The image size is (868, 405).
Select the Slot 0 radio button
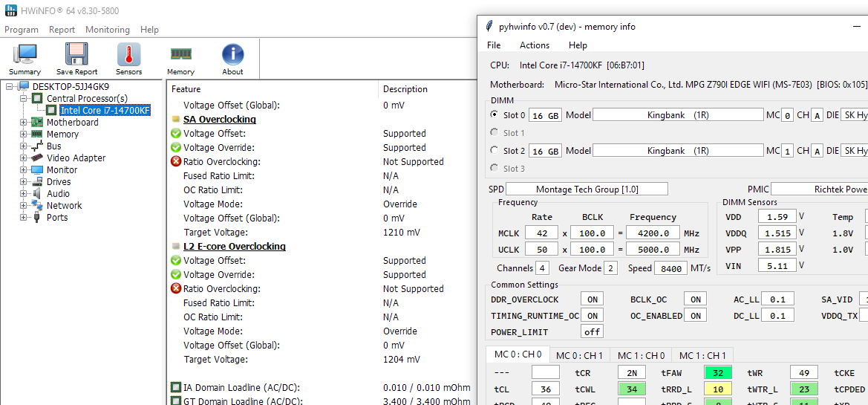(x=495, y=115)
